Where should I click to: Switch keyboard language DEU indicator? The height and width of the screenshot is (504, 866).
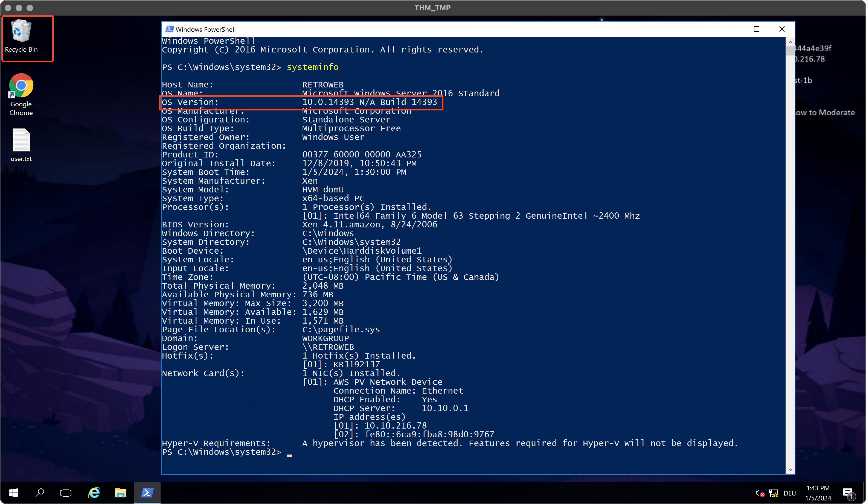(790, 493)
